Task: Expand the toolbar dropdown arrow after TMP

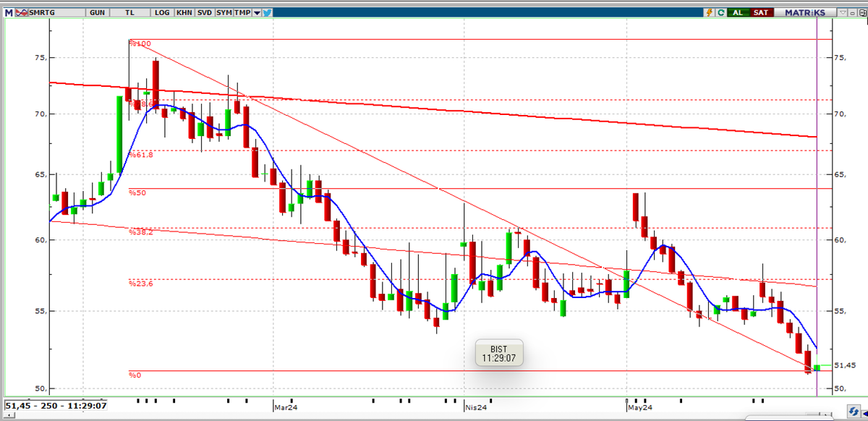Action: (x=257, y=12)
